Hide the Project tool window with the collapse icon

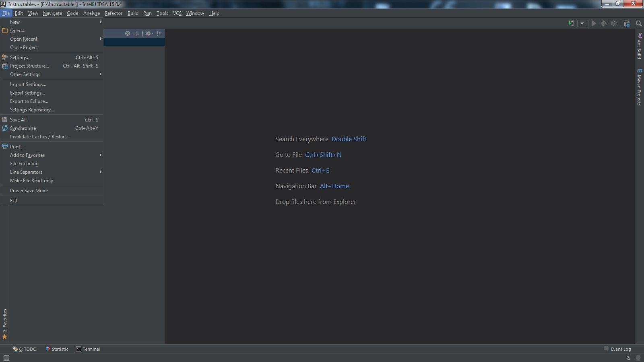(x=159, y=33)
